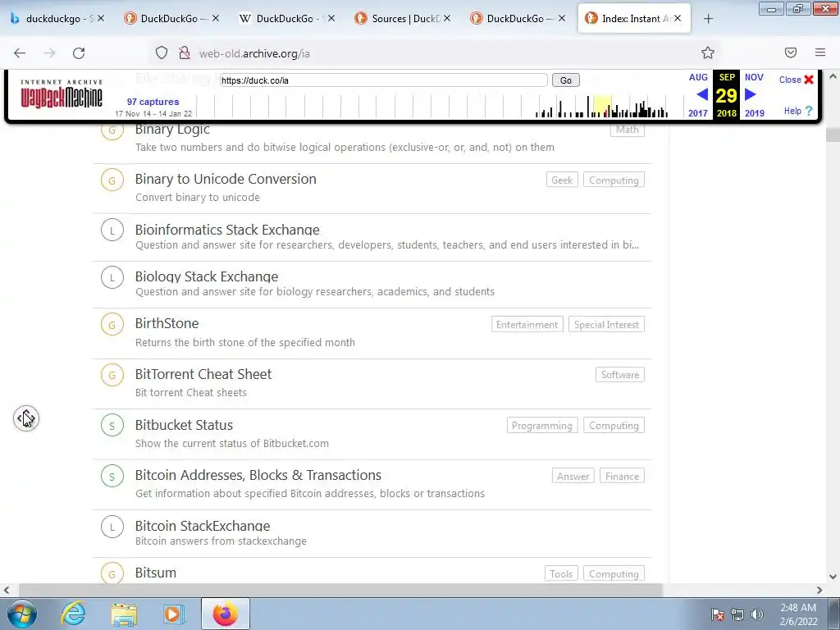This screenshot has width=840, height=630.
Task: Click the G circle icon beside BitTorrent Cheat Sheet
Action: click(x=112, y=375)
